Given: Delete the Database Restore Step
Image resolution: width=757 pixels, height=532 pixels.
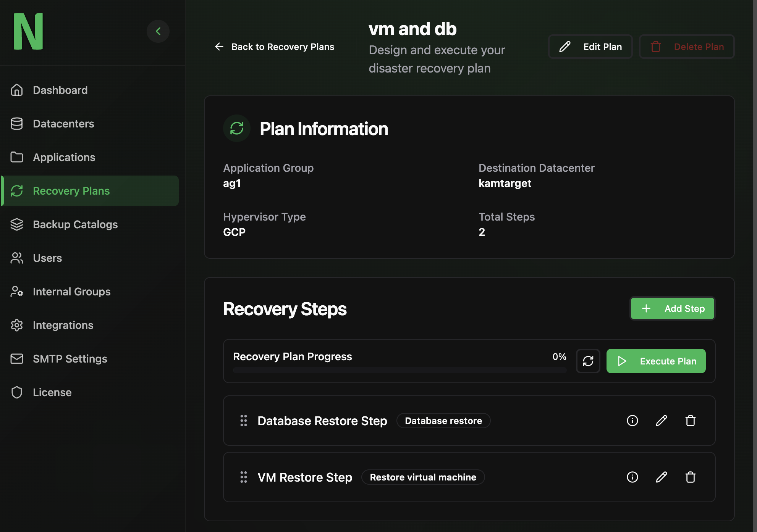Looking at the screenshot, I should click(691, 421).
